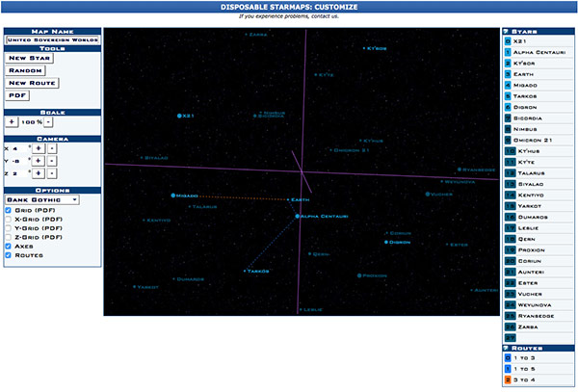Screen dimensions: 578x392
Task: Select star 2 Ky'sor number badge
Action: [508, 64]
